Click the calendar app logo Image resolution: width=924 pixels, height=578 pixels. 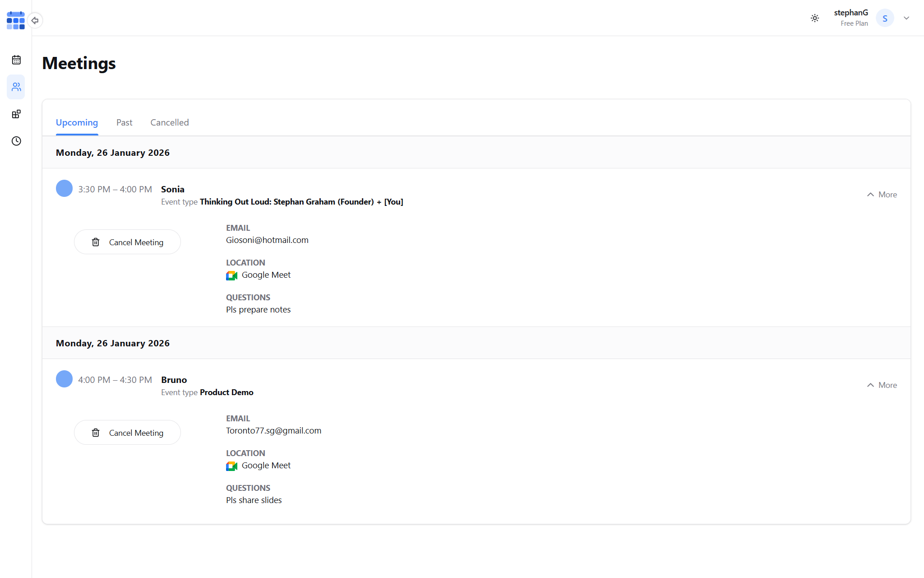(x=16, y=20)
